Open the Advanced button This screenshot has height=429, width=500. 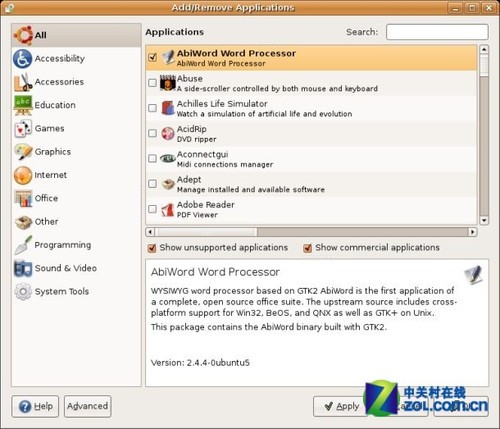(x=87, y=406)
